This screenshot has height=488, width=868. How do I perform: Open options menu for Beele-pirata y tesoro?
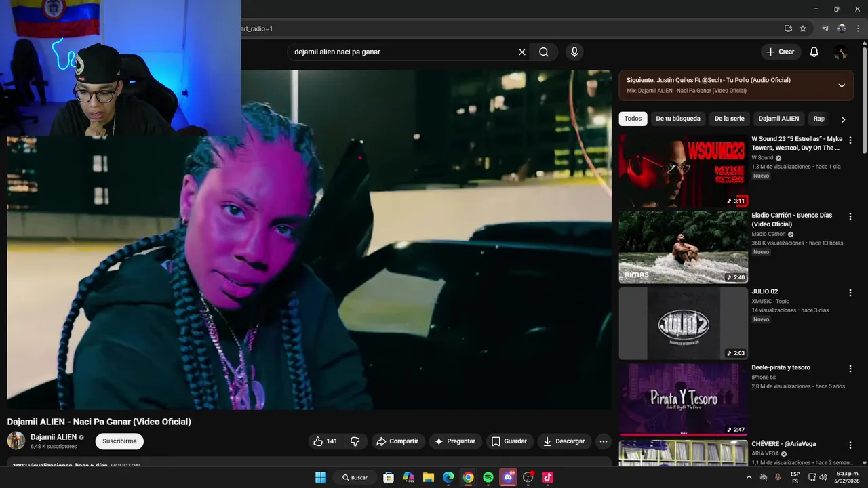[x=850, y=369]
